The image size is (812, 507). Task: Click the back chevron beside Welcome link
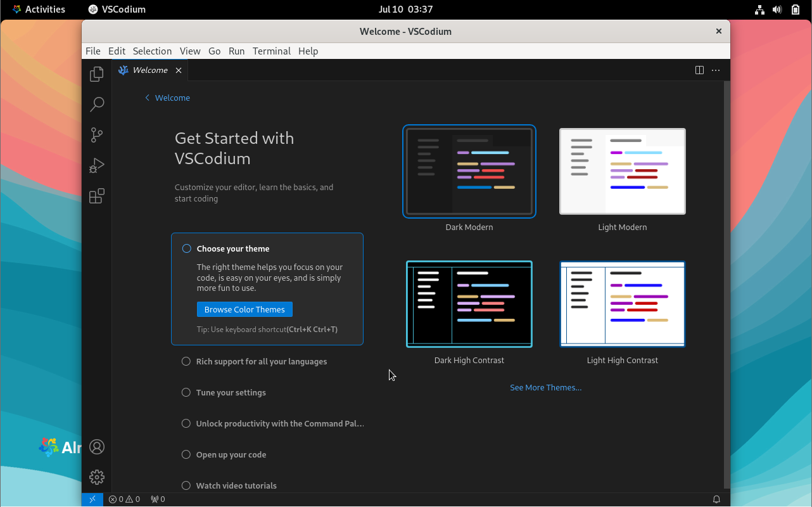click(x=148, y=98)
